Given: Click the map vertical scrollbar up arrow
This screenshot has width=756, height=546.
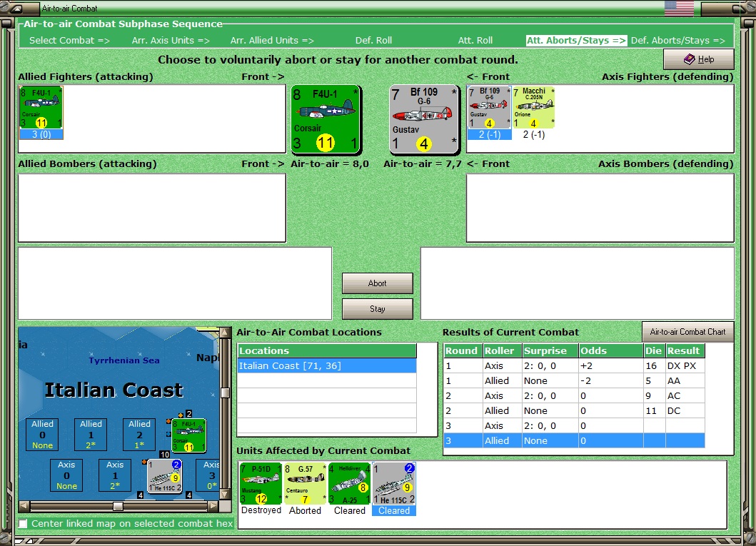Looking at the screenshot, I should [225, 333].
